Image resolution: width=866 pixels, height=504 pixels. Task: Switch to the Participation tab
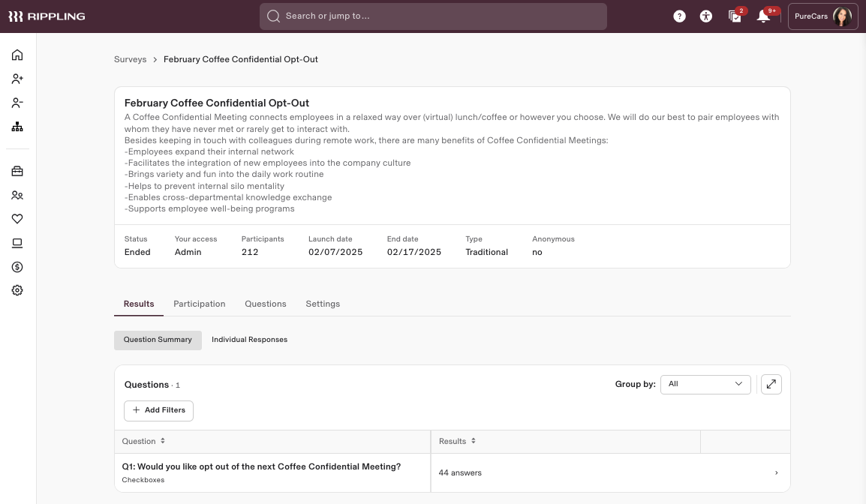[199, 304]
